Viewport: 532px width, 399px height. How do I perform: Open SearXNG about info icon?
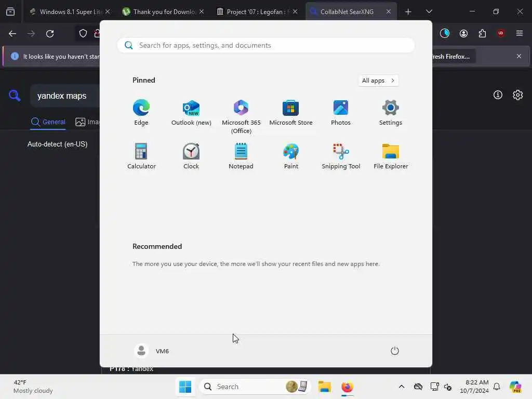[498, 95]
